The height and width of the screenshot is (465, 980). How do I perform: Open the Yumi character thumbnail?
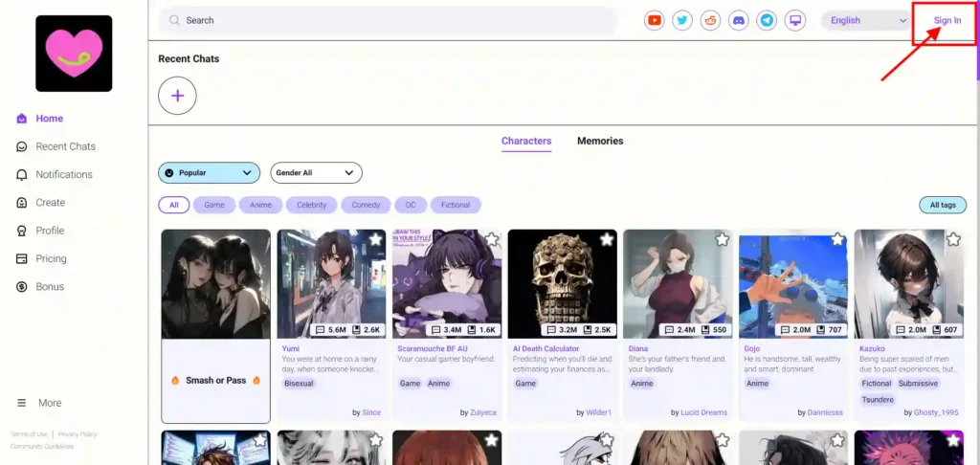[331, 284]
